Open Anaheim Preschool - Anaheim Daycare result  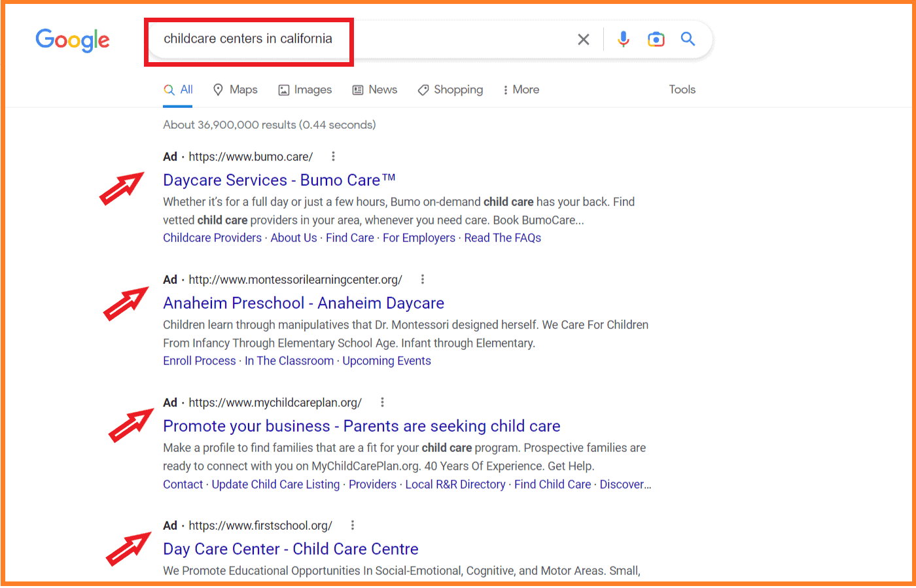pos(304,303)
